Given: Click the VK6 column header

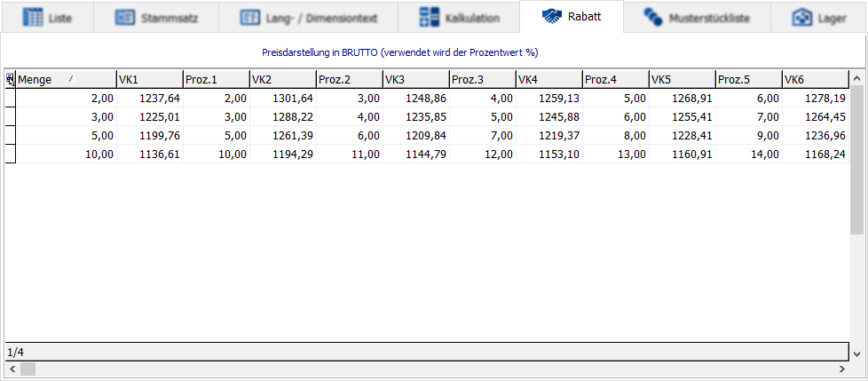Looking at the screenshot, I should coord(816,80).
